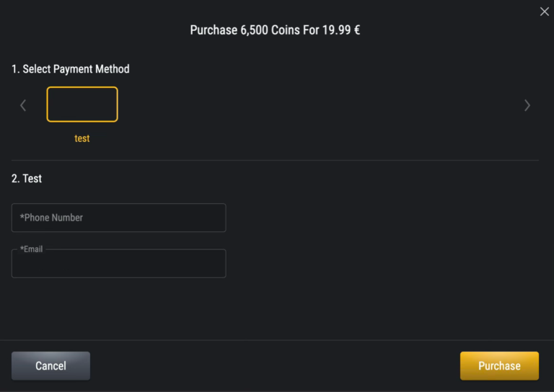
Task: Focus the Email input field
Action: pos(119,265)
